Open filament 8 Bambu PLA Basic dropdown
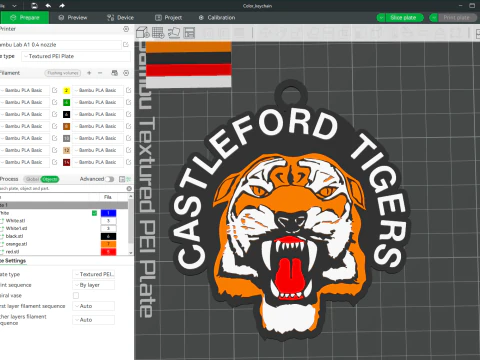This screenshot has height=360, width=480. (x=98, y=126)
